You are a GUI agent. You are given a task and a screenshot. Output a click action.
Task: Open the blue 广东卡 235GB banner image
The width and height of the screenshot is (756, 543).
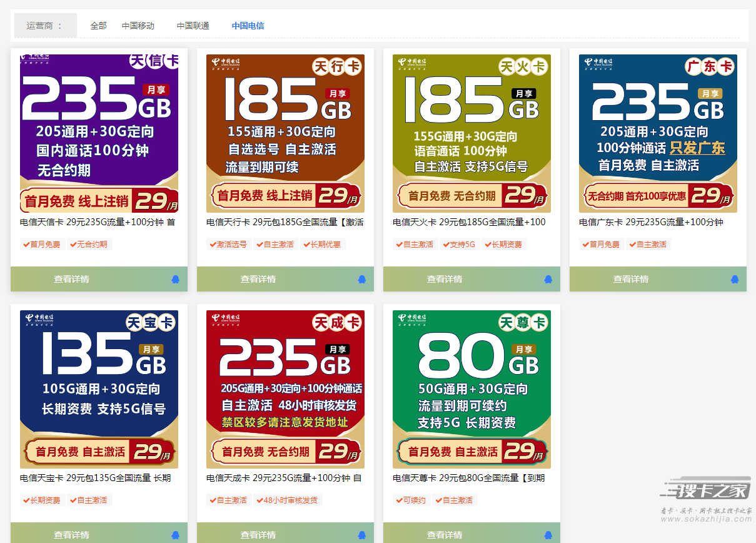tap(658, 133)
